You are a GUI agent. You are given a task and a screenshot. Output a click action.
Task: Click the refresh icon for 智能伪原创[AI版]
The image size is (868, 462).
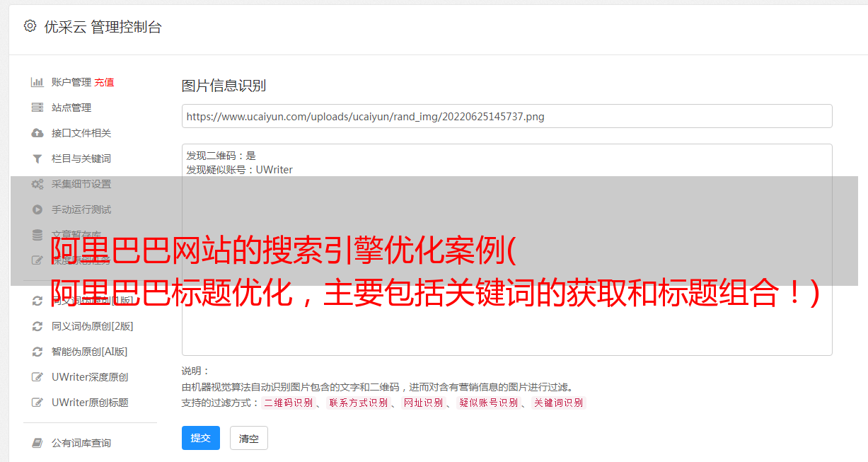pyautogui.click(x=37, y=352)
